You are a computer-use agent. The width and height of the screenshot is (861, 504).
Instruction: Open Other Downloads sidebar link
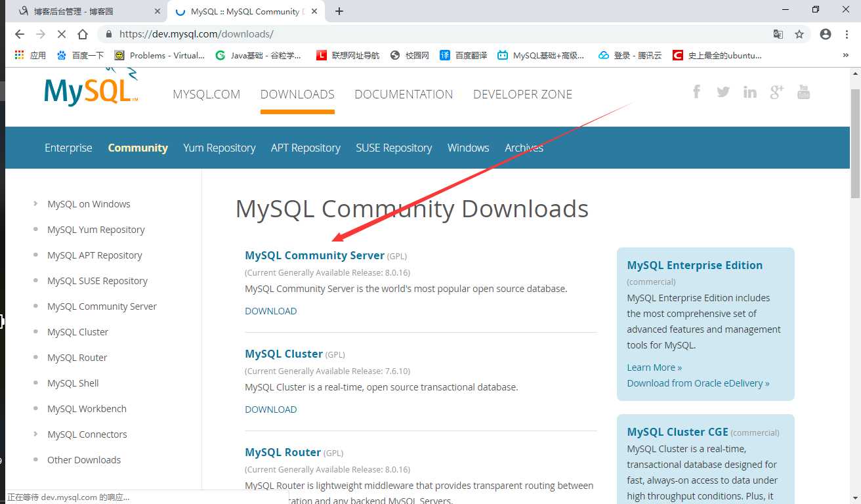pos(84,460)
